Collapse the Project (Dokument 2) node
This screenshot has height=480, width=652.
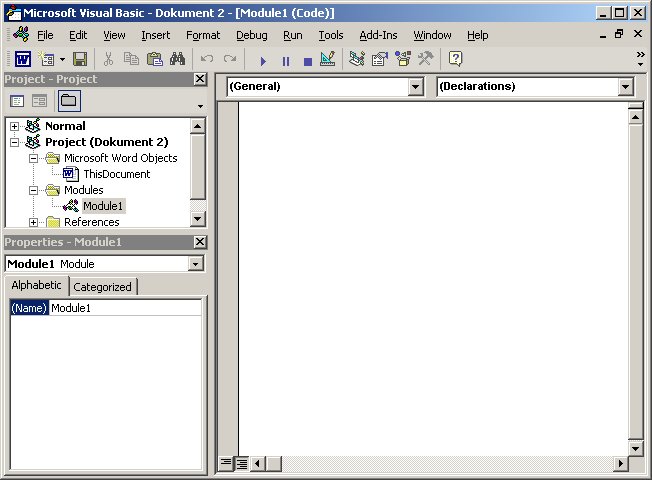click(x=15, y=142)
